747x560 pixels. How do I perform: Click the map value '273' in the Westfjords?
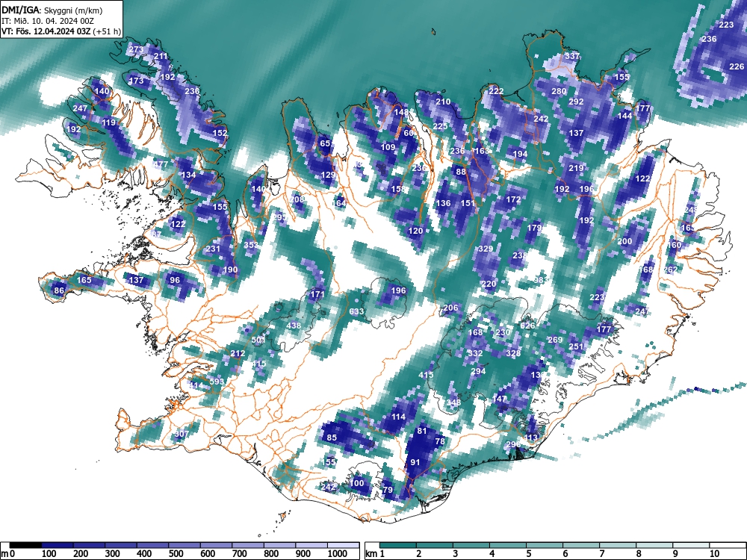pyautogui.click(x=136, y=49)
